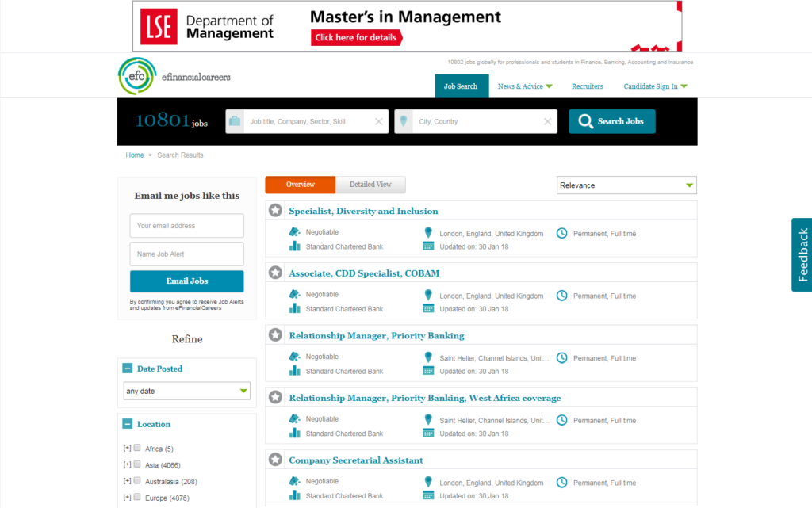Click the LSE Department of Management ad banner
This screenshot has width=812, height=508.
point(407,26)
